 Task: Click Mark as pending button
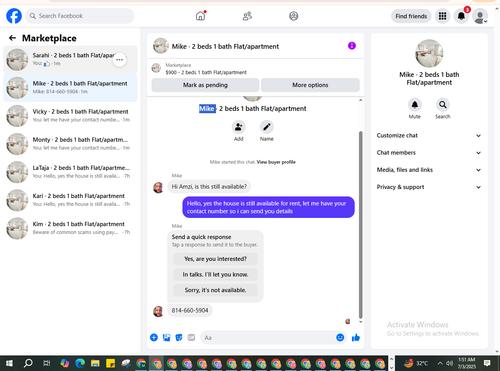[205, 85]
